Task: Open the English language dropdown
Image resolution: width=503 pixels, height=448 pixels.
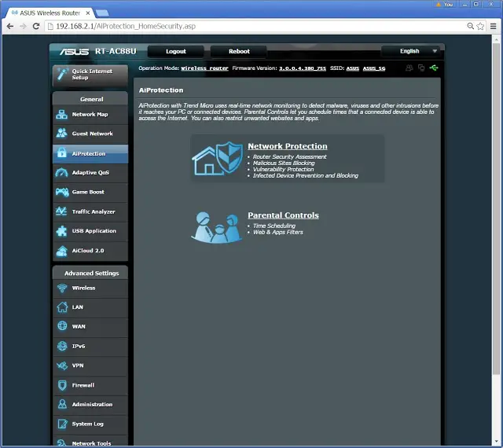Action: point(413,51)
